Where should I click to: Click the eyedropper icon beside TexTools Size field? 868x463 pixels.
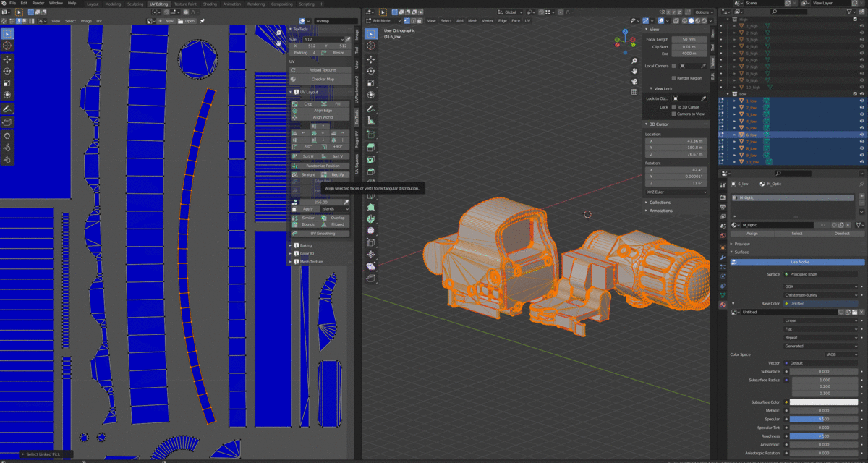347,39
